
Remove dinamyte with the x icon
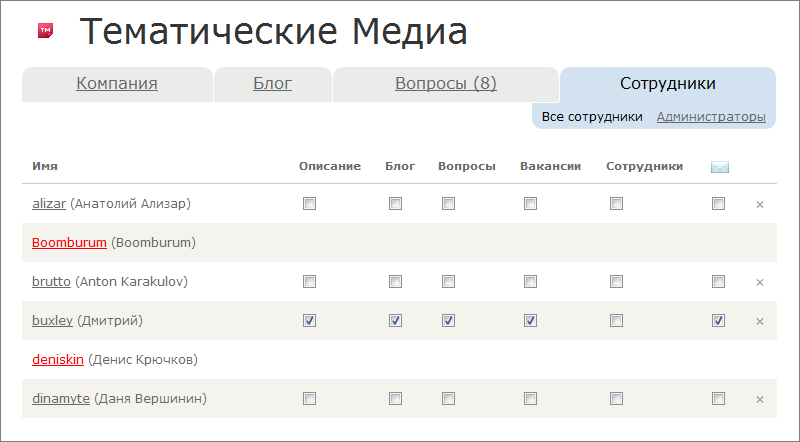coord(760,400)
